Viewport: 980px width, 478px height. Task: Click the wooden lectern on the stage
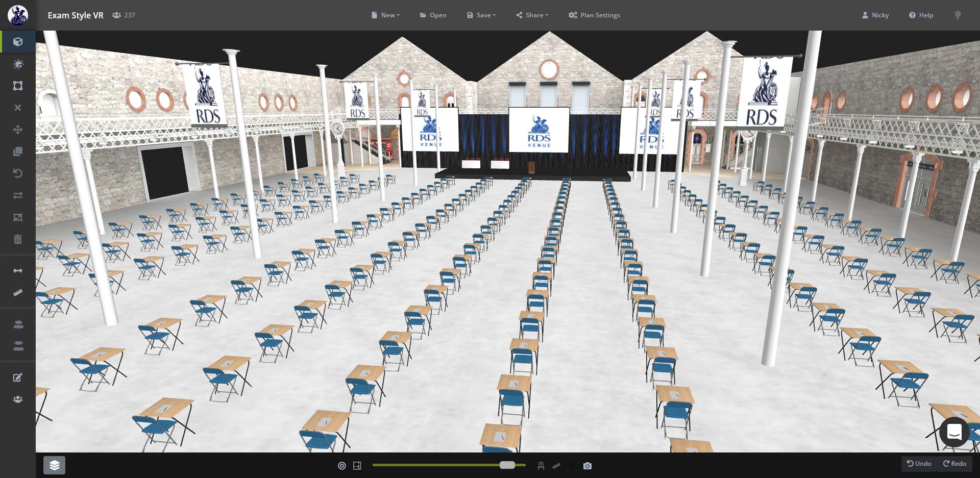[531, 167]
